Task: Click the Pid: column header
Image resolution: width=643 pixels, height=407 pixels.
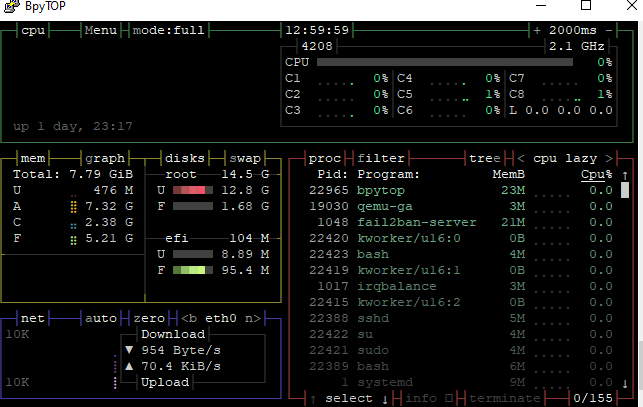Action: (333, 174)
